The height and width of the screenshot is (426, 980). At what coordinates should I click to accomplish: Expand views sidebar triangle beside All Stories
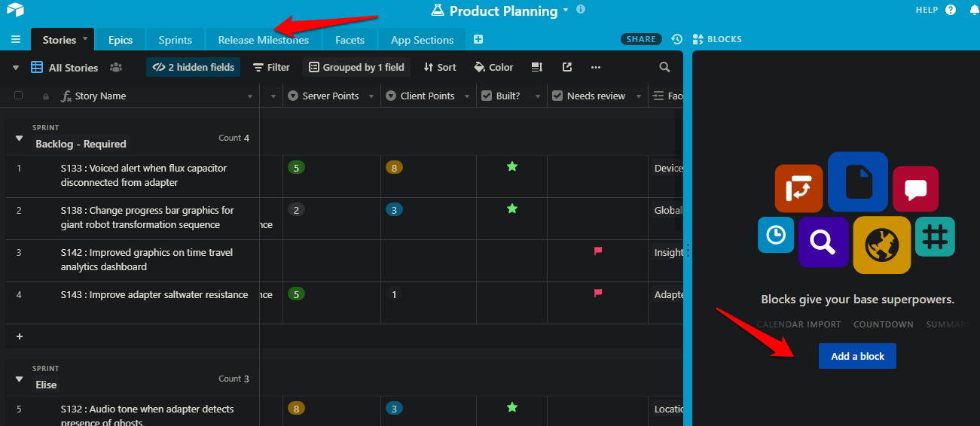(16, 67)
